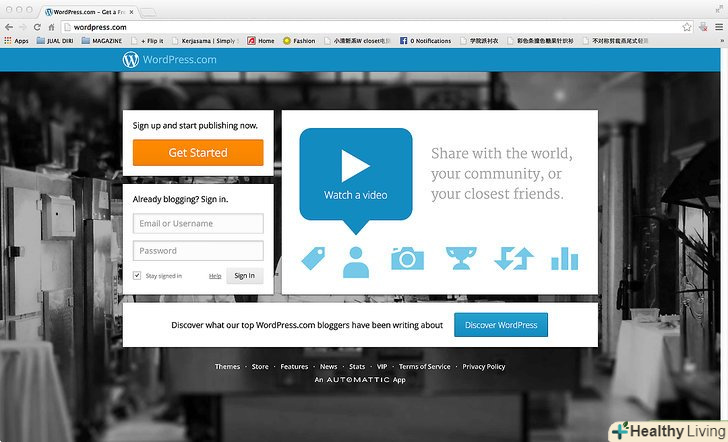
Task: Open the JUAL DIRI bookmark folder
Action: coord(55,41)
